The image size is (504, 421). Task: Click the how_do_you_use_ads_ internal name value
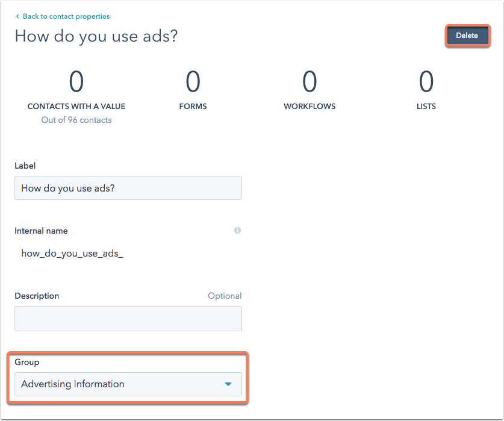[x=72, y=254]
